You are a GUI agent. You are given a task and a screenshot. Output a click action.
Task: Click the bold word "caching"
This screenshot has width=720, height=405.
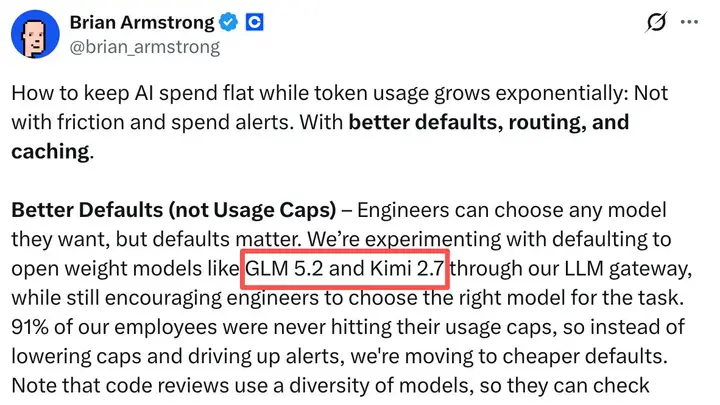50,152
